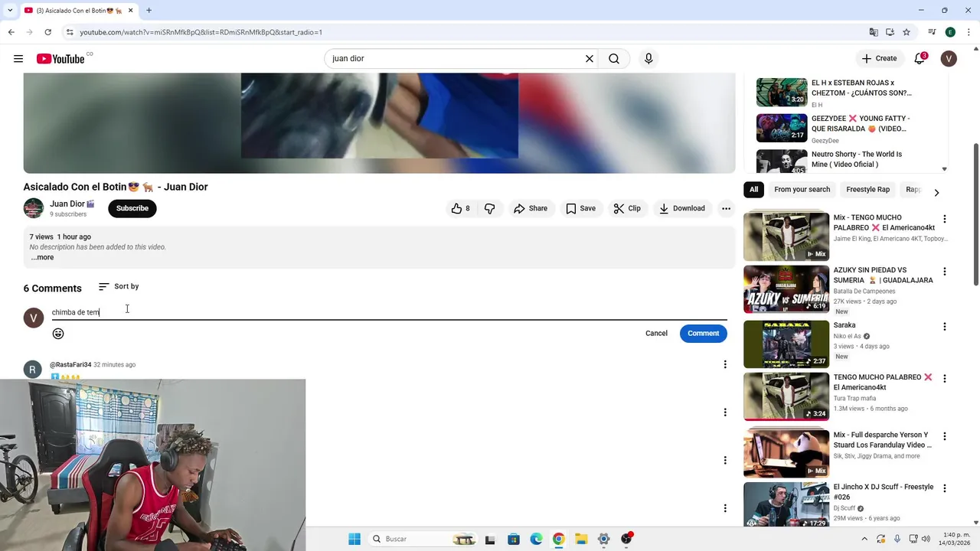The height and width of the screenshot is (551, 980).
Task: Open Microsoft Store from taskbar
Action: [513, 539]
